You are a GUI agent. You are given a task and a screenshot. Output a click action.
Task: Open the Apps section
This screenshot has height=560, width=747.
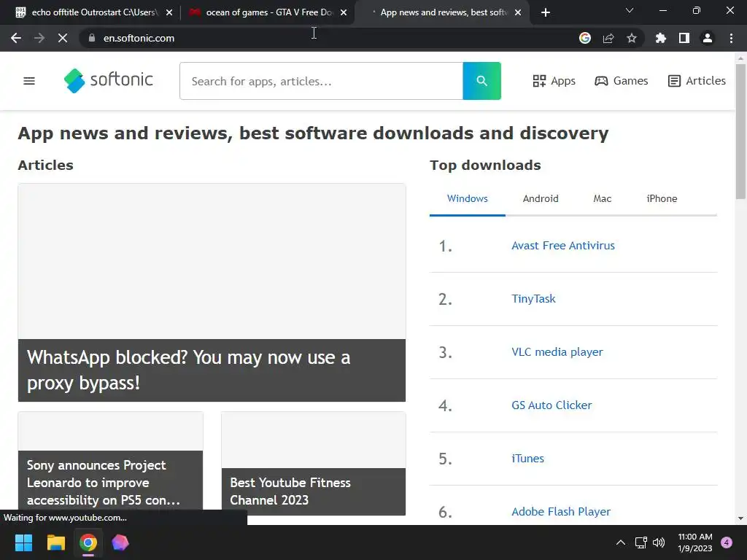(x=554, y=81)
